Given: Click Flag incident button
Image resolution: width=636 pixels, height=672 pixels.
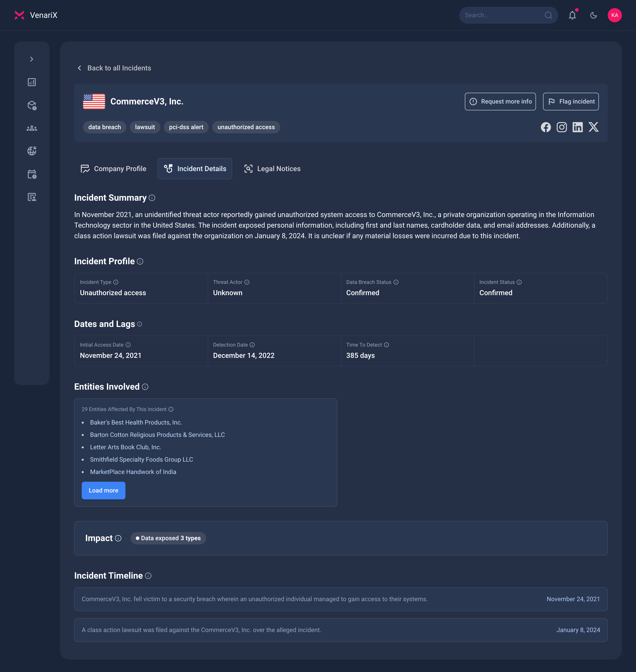Looking at the screenshot, I should 571,101.
